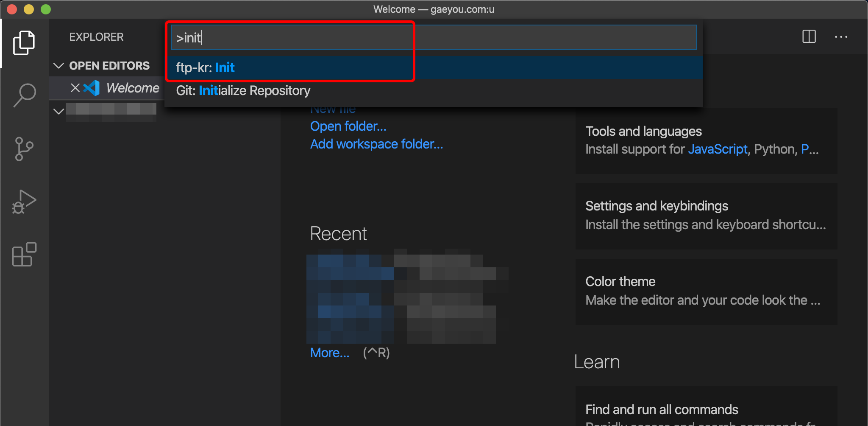Open the Run and Debug view icon

point(24,202)
